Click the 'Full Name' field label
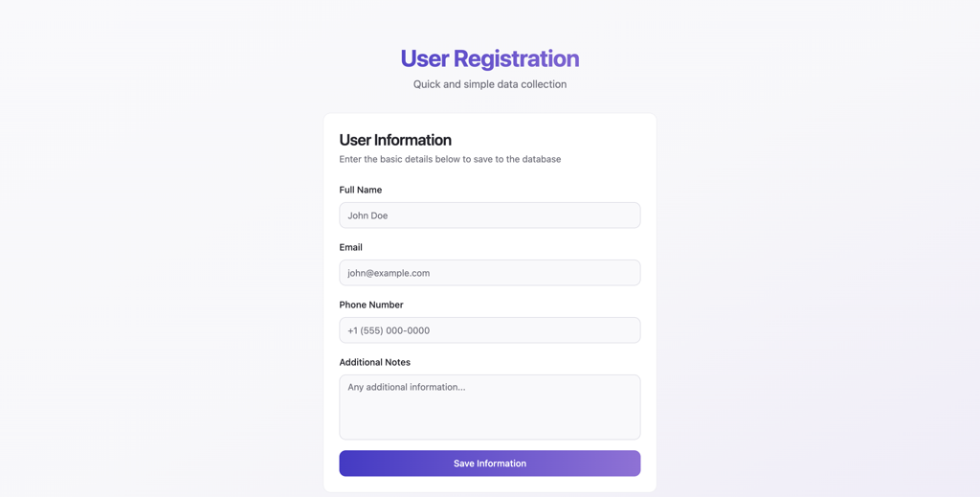This screenshot has height=497, width=980. click(x=361, y=190)
